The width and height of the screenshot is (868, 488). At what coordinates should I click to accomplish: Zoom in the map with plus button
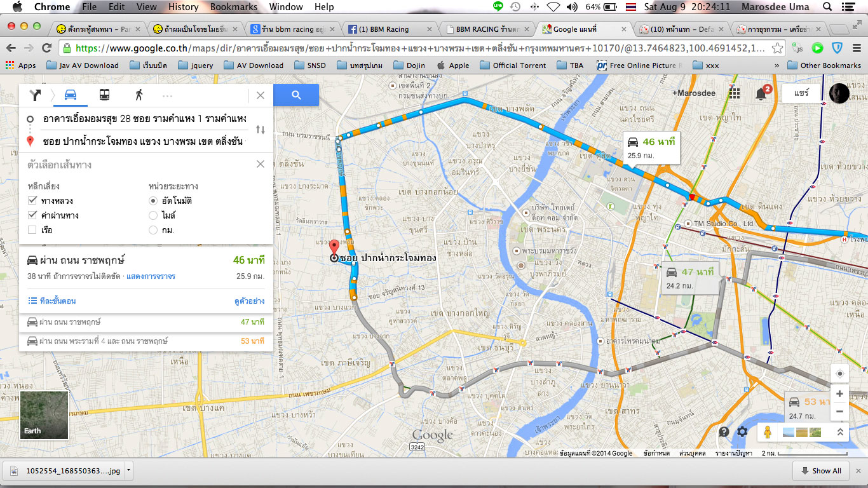839,394
